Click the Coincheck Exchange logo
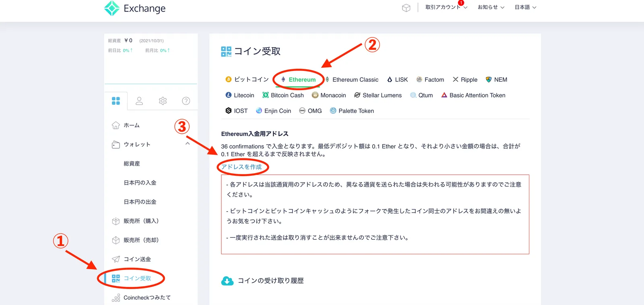Screen dimensions: 644x305 pyautogui.click(x=135, y=8)
